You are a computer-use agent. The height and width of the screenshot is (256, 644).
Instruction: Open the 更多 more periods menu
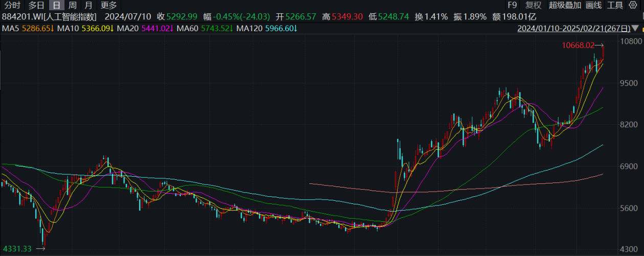coord(109,6)
